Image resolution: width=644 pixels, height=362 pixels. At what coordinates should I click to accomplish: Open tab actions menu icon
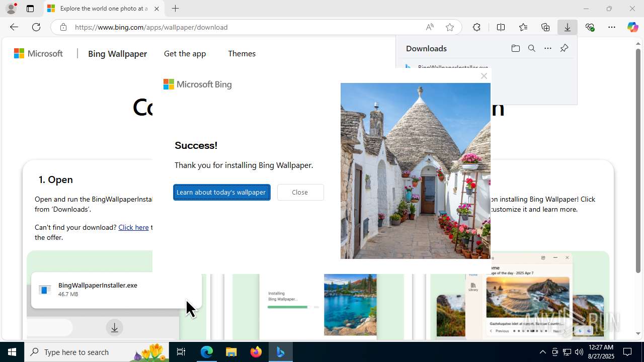(x=30, y=9)
